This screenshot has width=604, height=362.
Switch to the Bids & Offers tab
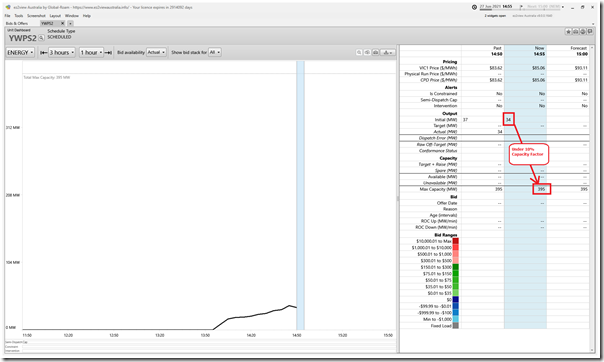click(x=17, y=23)
